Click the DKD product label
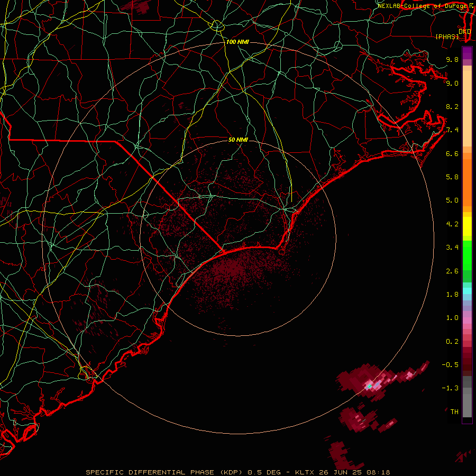The width and height of the screenshot is (476, 476). (465, 32)
